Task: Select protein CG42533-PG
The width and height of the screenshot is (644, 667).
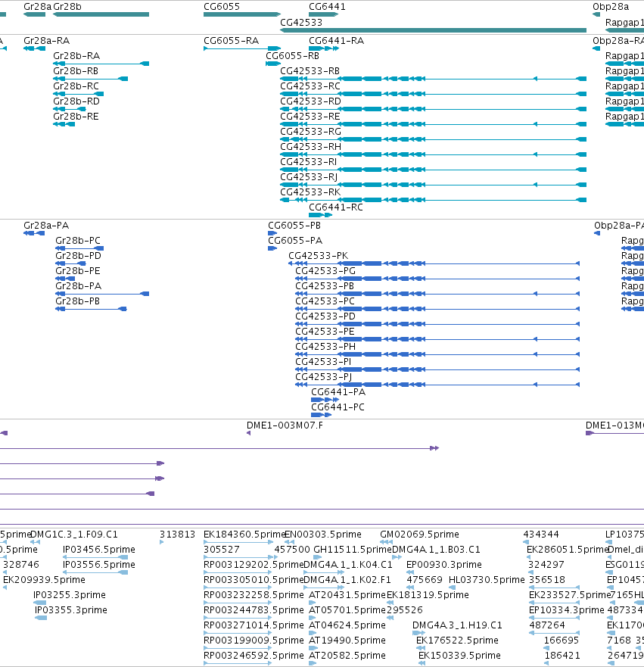Action: (325, 271)
